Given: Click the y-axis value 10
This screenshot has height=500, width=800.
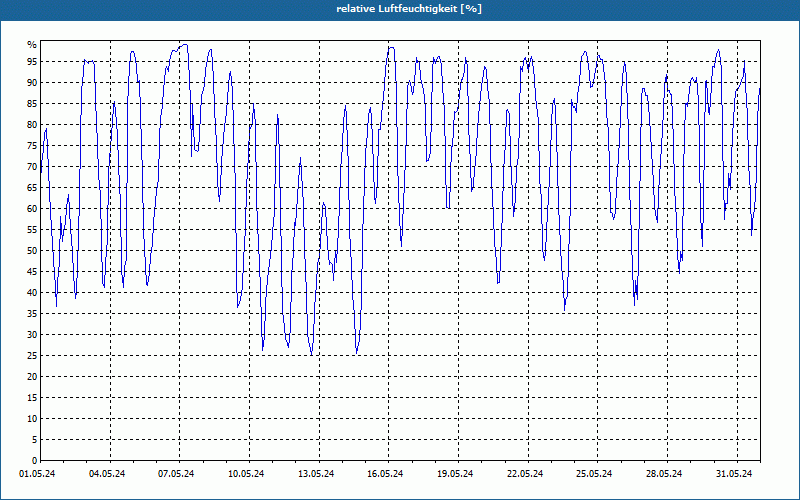Looking at the screenshot, I should coord(32,419).
